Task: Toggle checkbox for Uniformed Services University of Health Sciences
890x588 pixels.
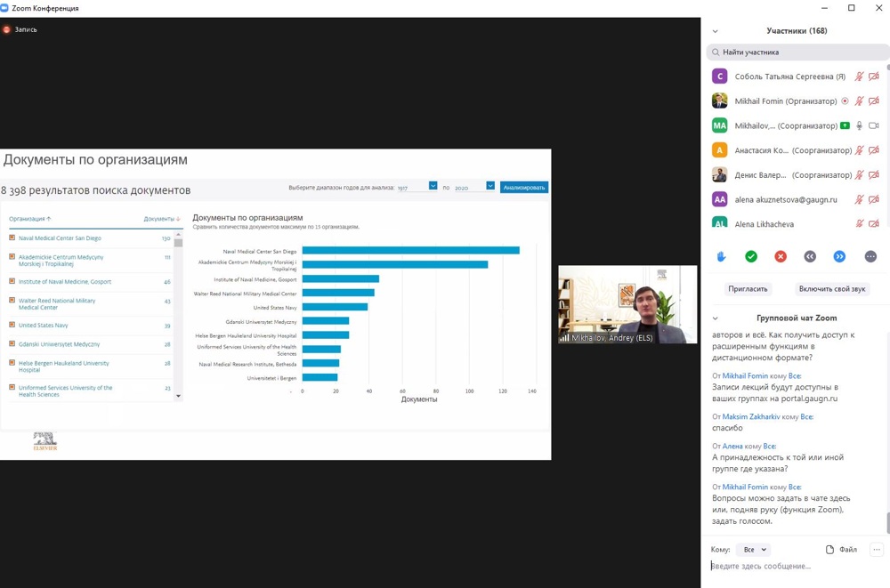Action: click(x=12, y=387)
